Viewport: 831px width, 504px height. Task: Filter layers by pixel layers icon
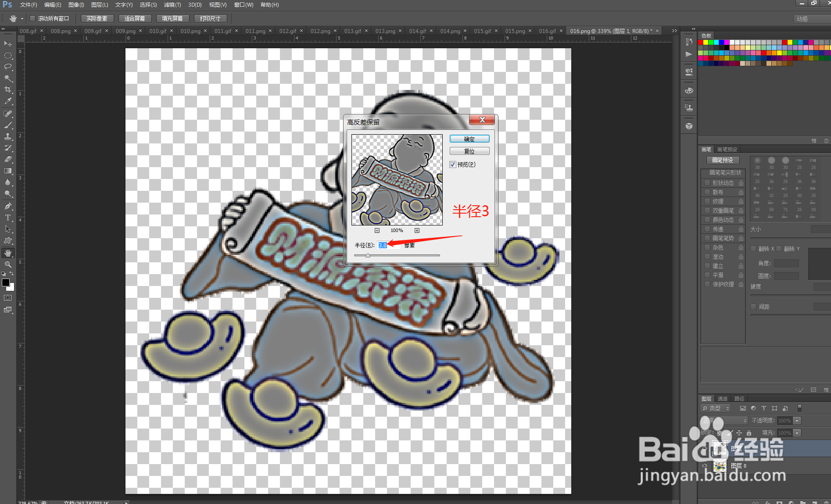tap(743, 408)
